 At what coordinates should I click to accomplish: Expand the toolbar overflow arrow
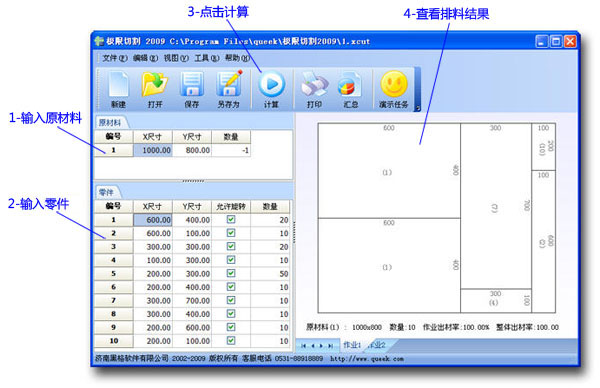coord(417,108)
